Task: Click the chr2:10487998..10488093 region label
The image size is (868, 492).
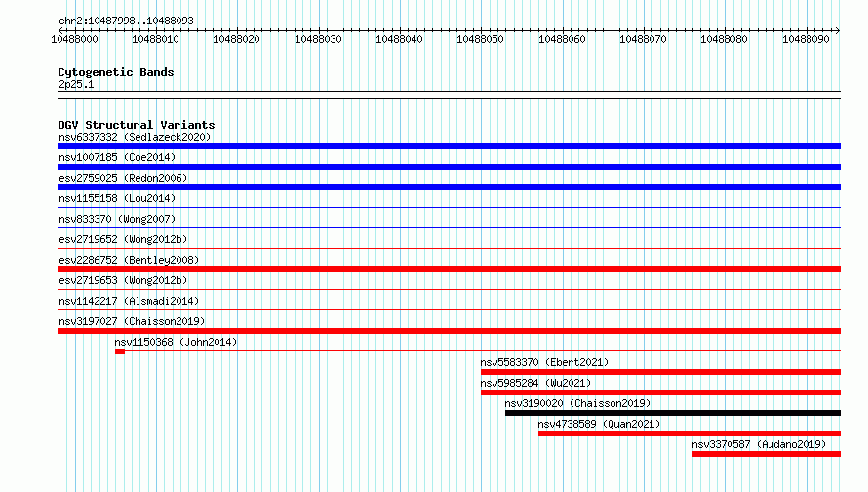Action: click(x=126, y=20)
